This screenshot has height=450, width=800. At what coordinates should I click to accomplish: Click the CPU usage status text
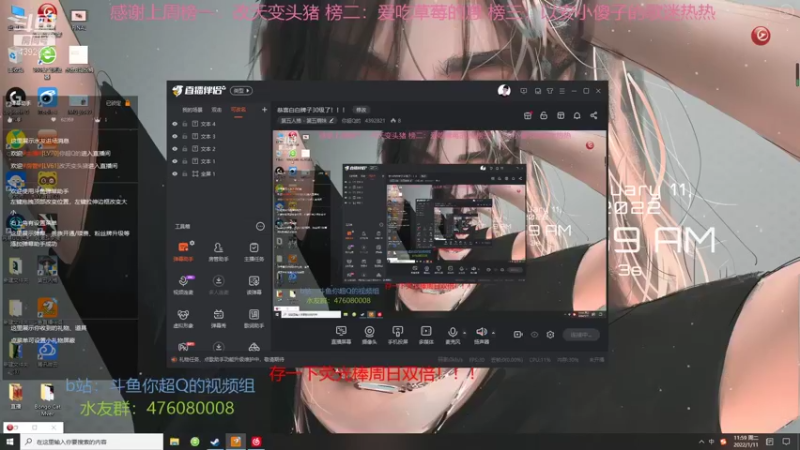tap(540, 360)
